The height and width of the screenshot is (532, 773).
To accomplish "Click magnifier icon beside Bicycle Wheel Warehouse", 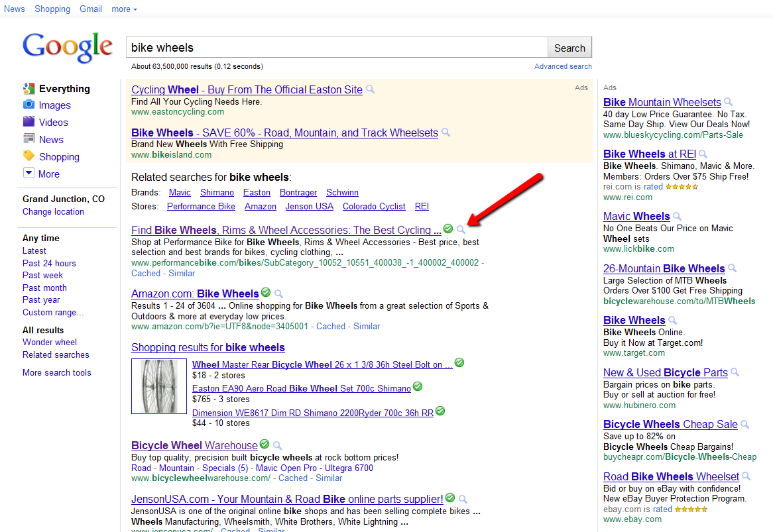I will point(278,445).
